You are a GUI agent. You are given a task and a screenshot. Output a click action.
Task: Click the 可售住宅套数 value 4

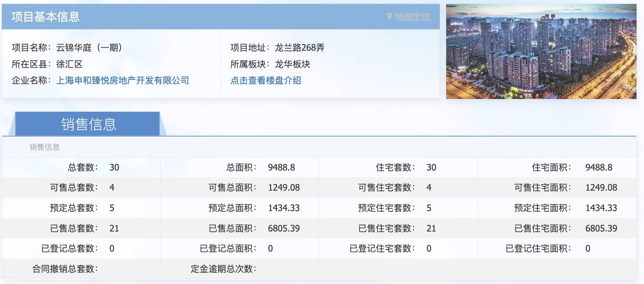[429, 187]
